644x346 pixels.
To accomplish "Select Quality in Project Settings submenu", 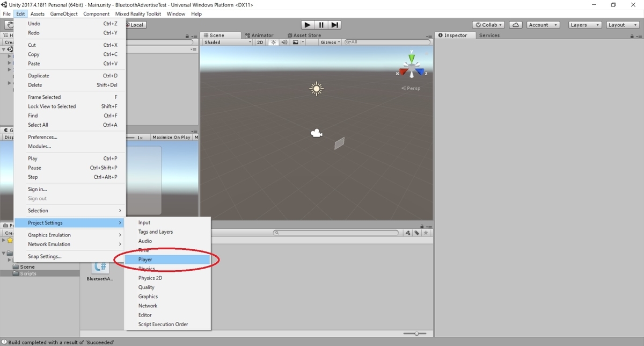I will [x=167, y=287].
